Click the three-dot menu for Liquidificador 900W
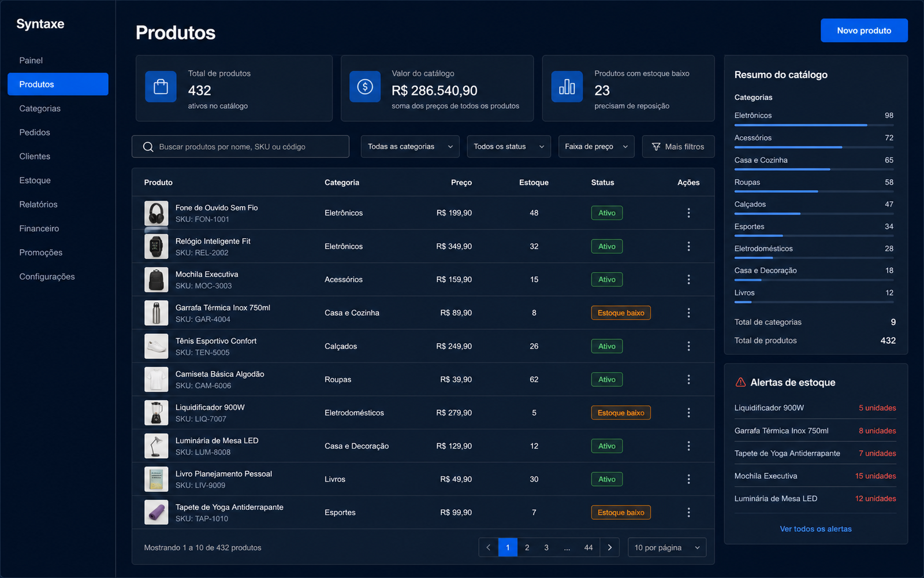Viewport: 924px width, 578px height. click(688, 413)
